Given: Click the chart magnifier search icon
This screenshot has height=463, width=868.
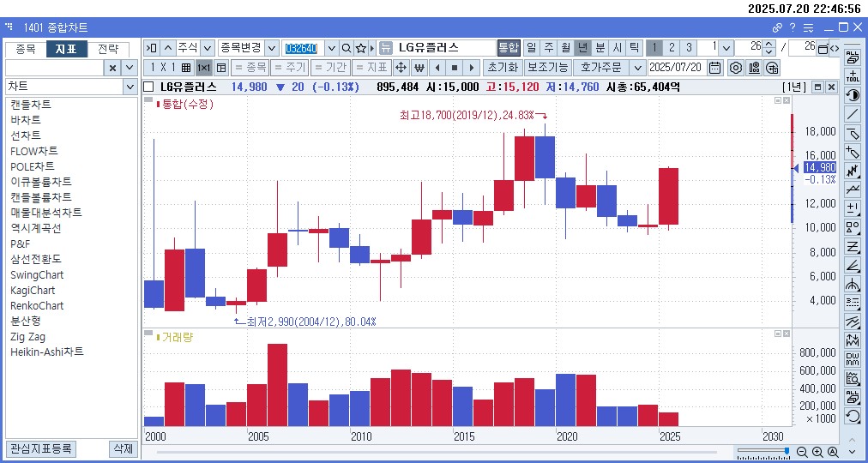Looking at the screenshot, I should coord(853,378).
